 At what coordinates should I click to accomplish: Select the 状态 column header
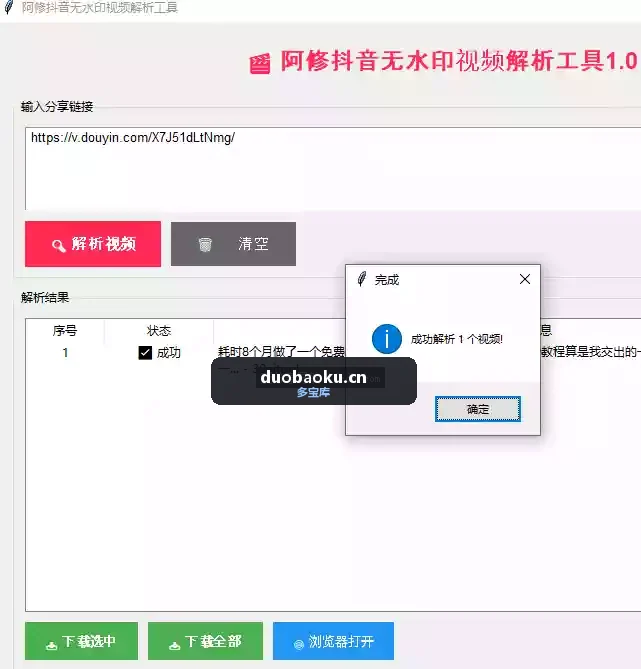159,331
